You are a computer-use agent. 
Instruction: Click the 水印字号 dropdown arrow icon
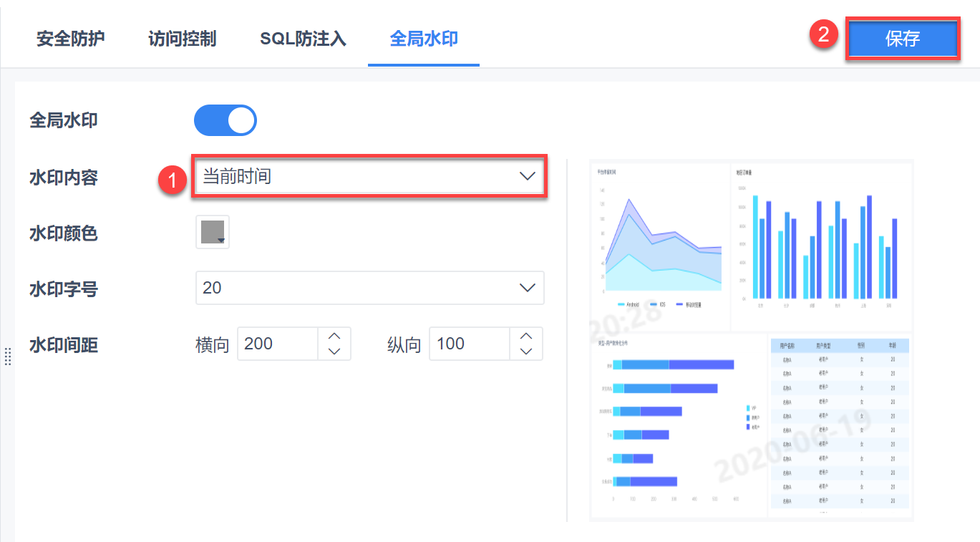click(x=527, y=288)
